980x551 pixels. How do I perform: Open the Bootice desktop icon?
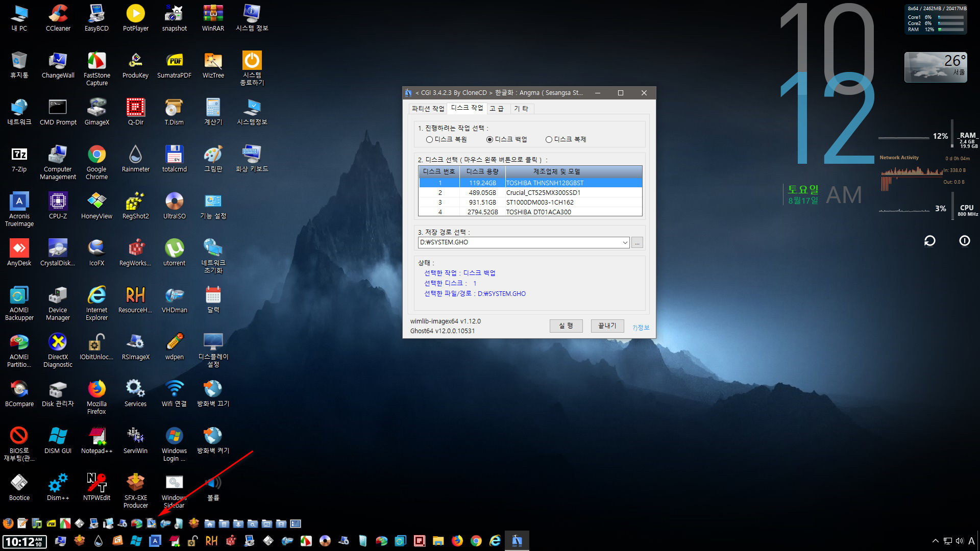point(19,487)
